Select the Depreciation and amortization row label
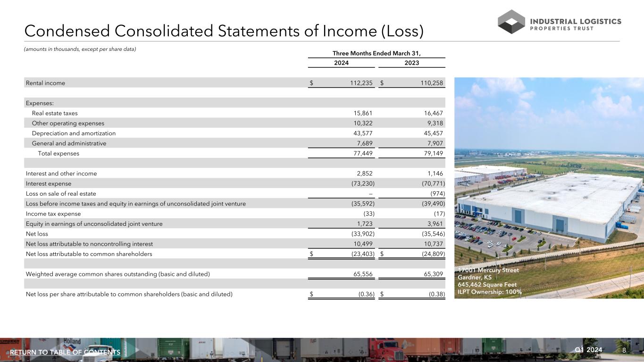Screen dimensions: 644x362 click(x=74, y=133)
